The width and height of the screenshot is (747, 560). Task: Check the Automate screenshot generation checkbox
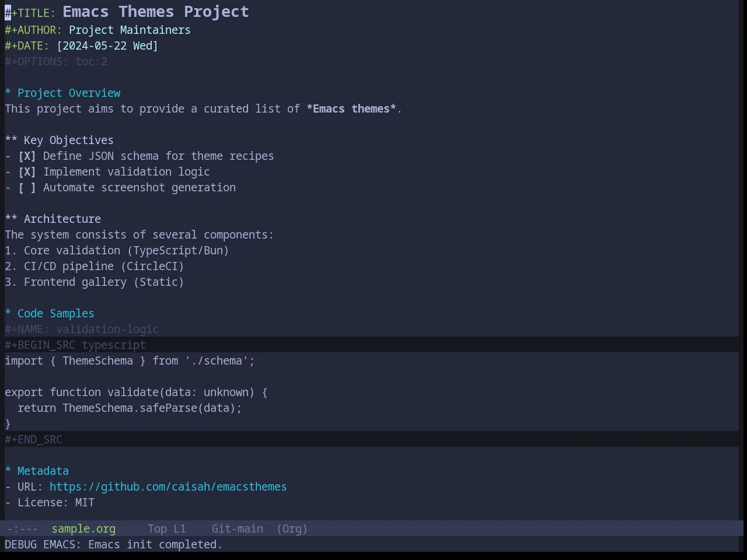[27, 188]
